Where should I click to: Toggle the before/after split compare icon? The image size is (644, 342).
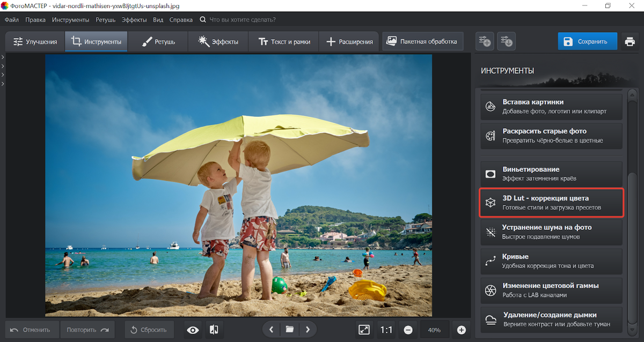(214, 330)
